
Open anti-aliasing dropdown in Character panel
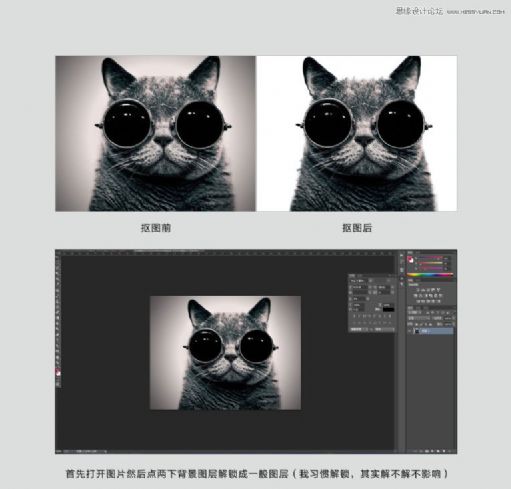(385, 329)
